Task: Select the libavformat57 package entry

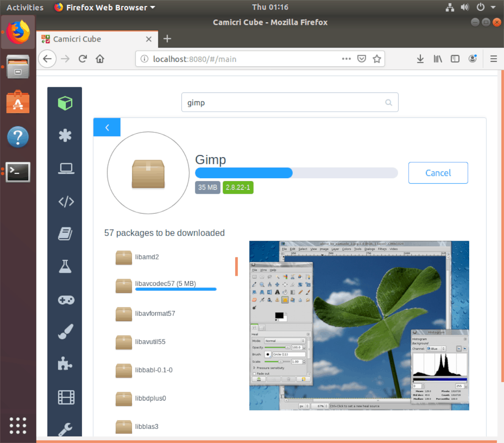Action: [145, 314]
